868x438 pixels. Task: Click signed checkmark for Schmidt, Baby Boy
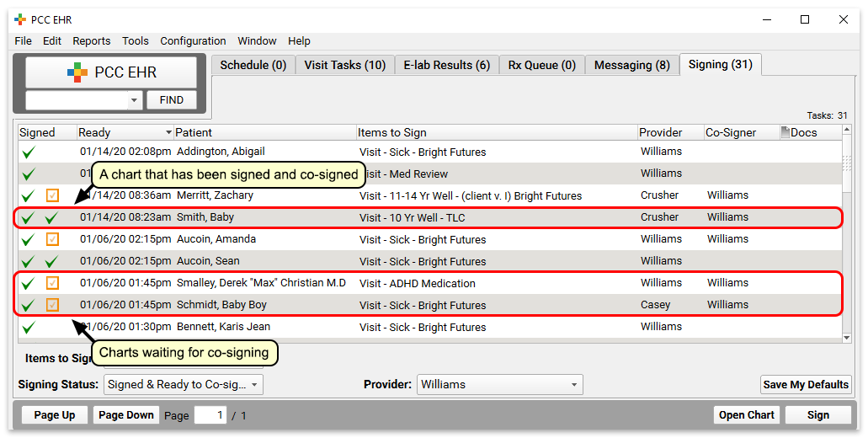point(29,305)
